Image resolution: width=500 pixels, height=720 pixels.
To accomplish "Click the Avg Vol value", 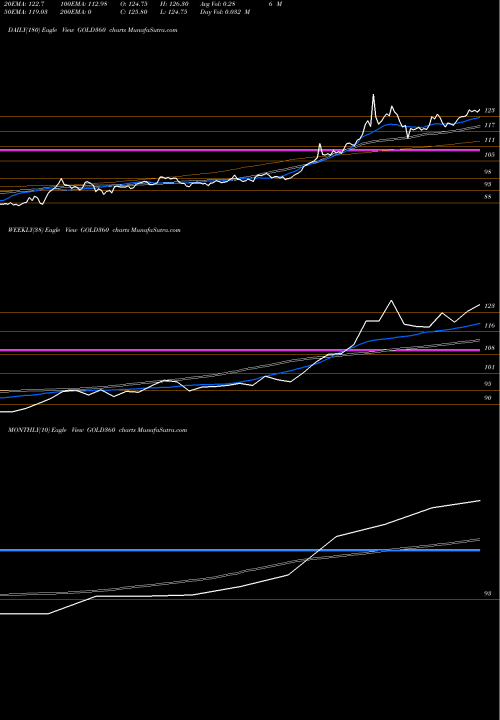I will click(x=218, y=4).
